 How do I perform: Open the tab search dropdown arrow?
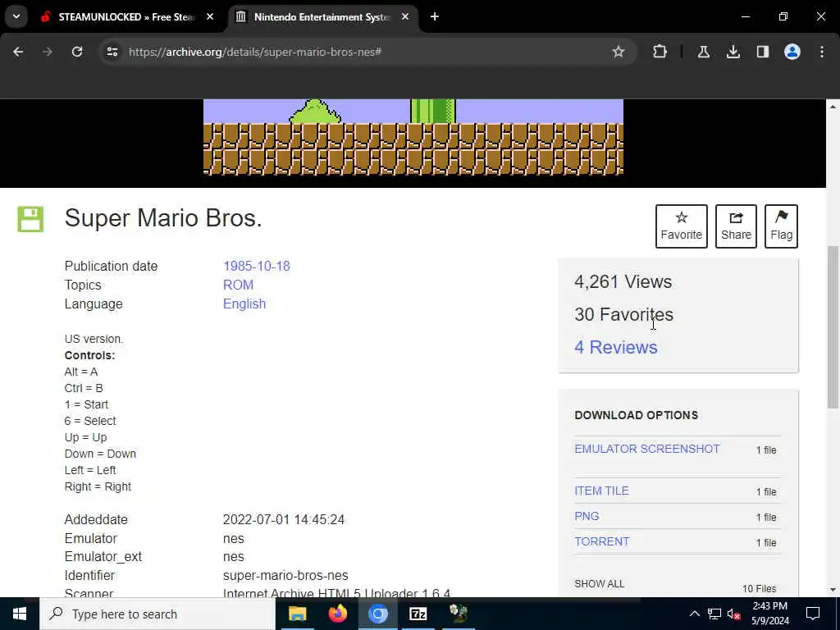[16, 16]
